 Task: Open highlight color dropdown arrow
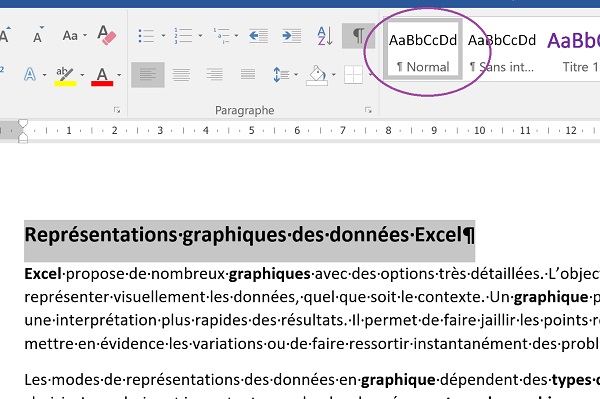(x=82, y=75)
